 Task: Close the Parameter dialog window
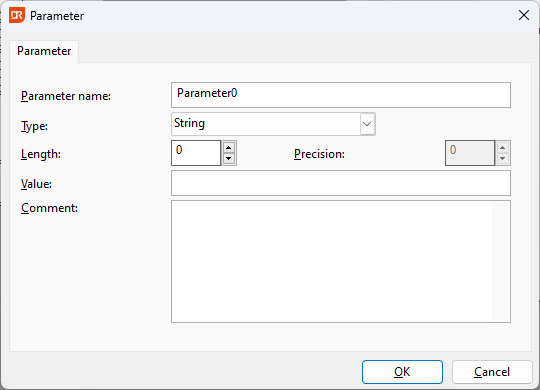(x=524, y=15)
